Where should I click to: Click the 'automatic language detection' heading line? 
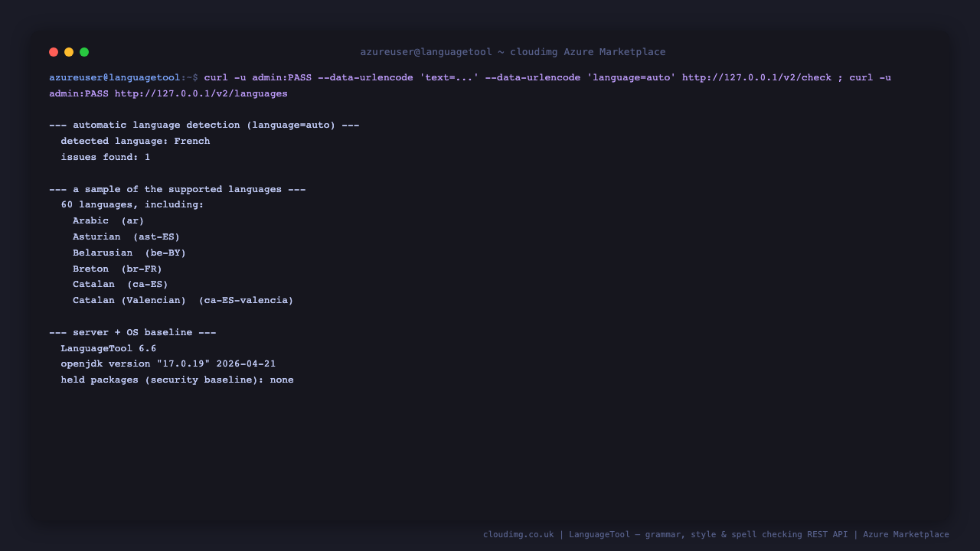coord(204,125)
